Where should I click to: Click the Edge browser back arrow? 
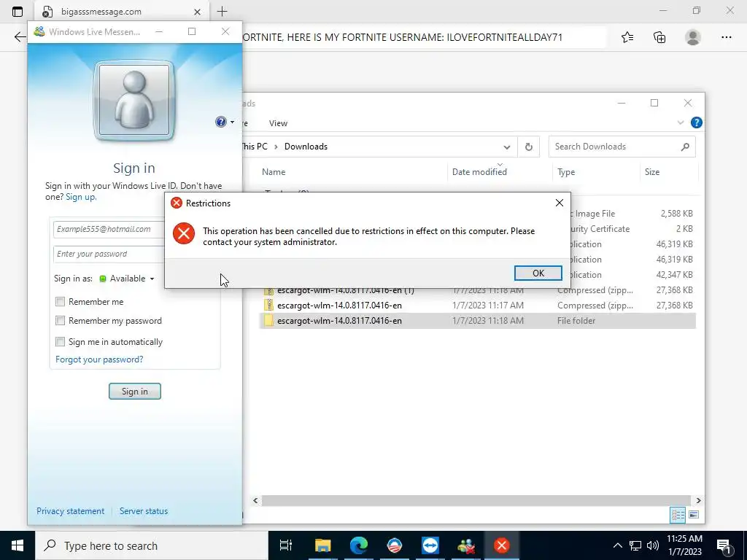click(20, 37)
